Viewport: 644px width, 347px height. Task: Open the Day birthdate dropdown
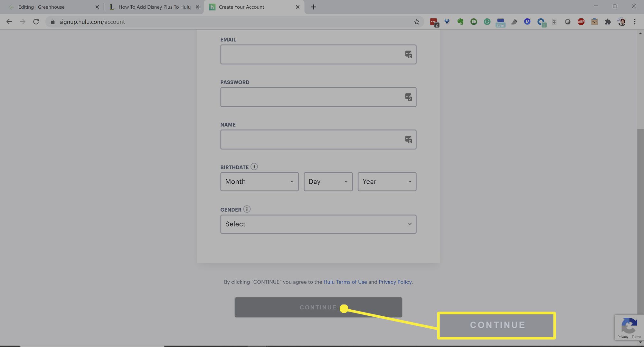click(x=328, y=182)
